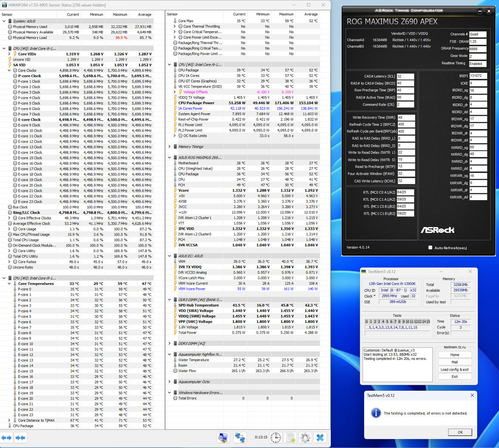Click the logging sheet with plus icon

291,437
